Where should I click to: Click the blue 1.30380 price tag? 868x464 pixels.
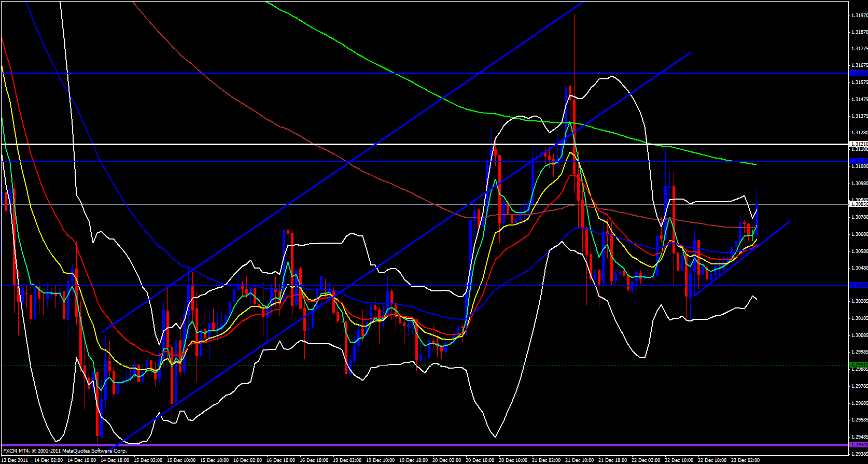pos(859,285)
